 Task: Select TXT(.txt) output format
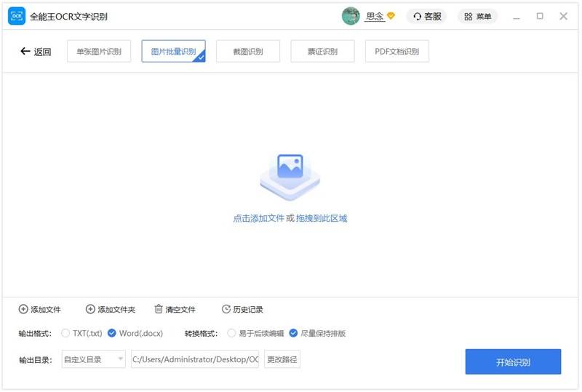[x=65, y=333]
